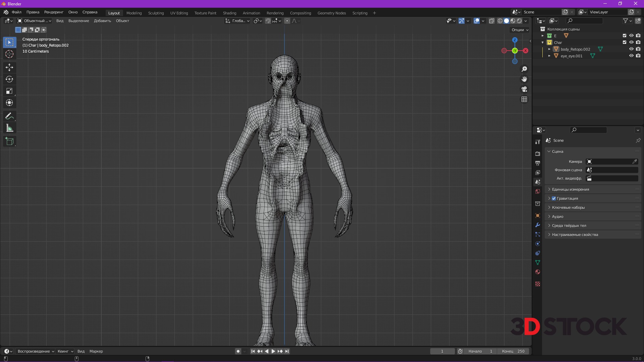Switch to the Sculpting workspace tab
Image resolution: width=644 pixels, height=362 pixels.
coord(156,13)
